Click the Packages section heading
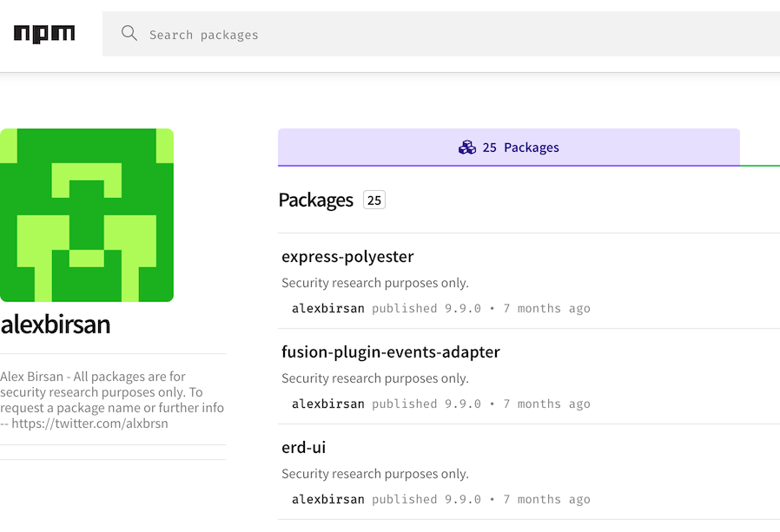 316,200
